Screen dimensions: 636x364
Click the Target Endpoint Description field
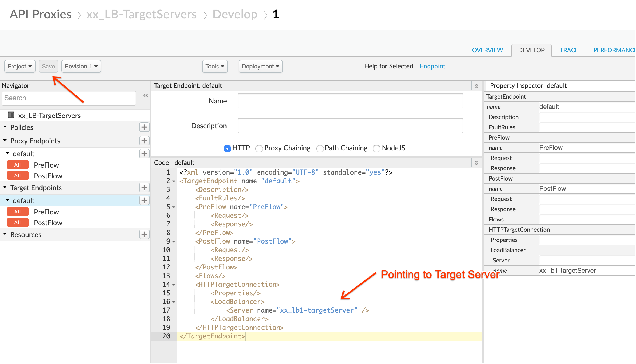tap(350, 126)
